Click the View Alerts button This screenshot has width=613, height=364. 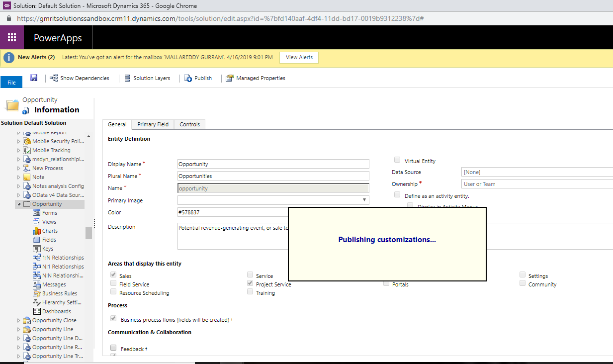coord(299,57)
